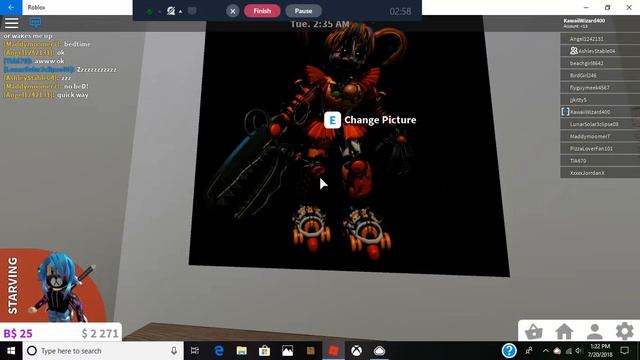Open network status tray icon
This screenshot has height=360, width=640.
569,351
